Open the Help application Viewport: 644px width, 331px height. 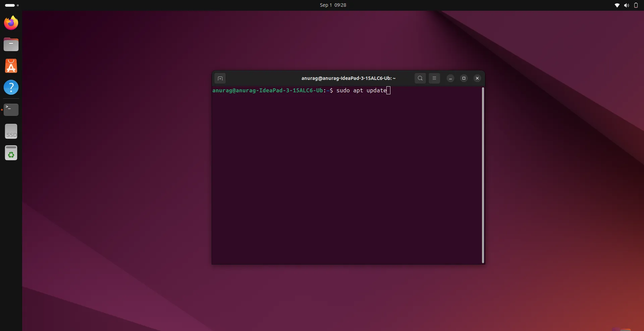click(11, 87)
